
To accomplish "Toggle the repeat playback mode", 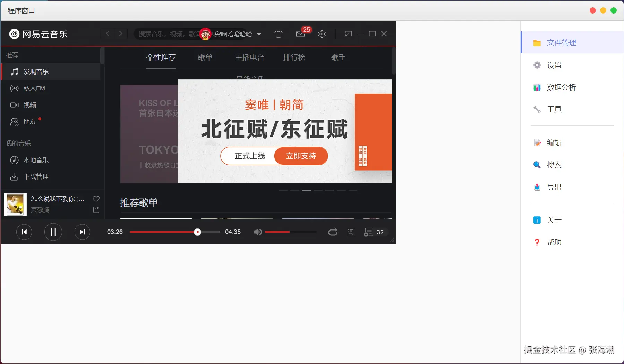I will click(333, 232).
